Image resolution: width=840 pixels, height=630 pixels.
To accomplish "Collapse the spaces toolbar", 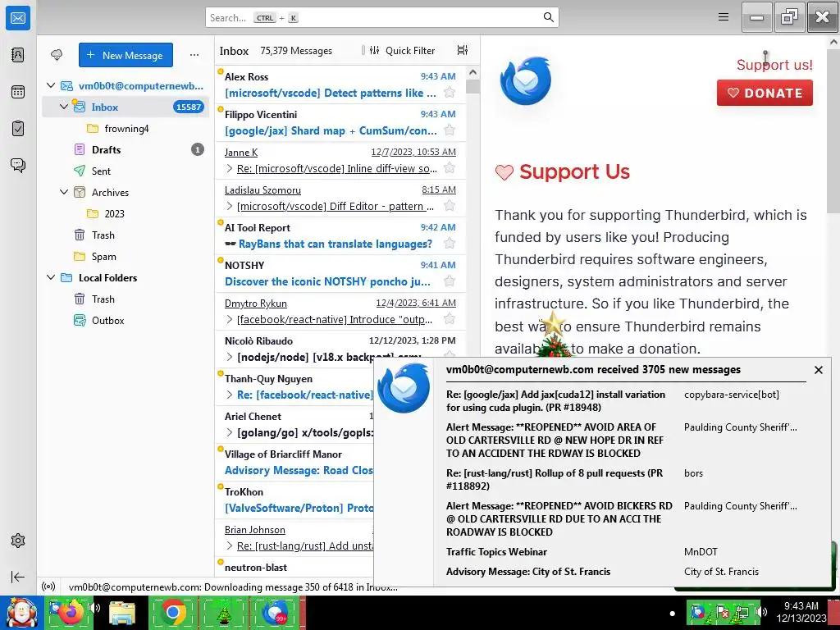I will tap(18, 577).
